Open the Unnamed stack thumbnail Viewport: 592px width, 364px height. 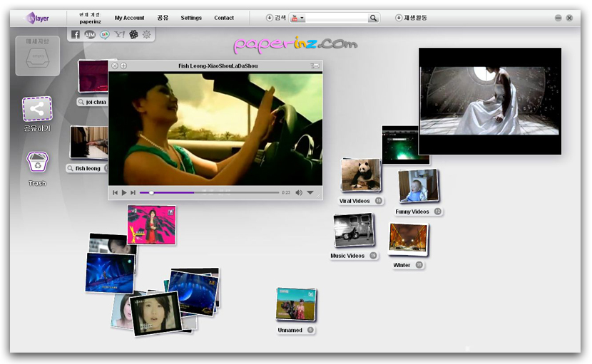[296, 304]
